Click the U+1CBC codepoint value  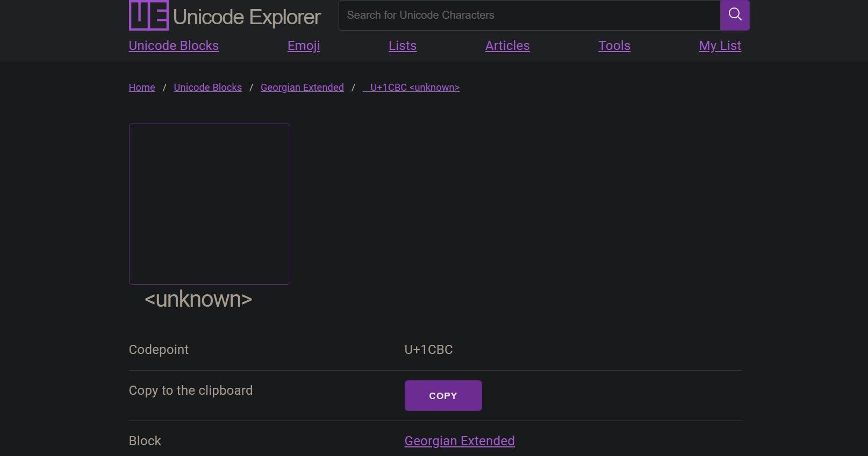(428, 350)
